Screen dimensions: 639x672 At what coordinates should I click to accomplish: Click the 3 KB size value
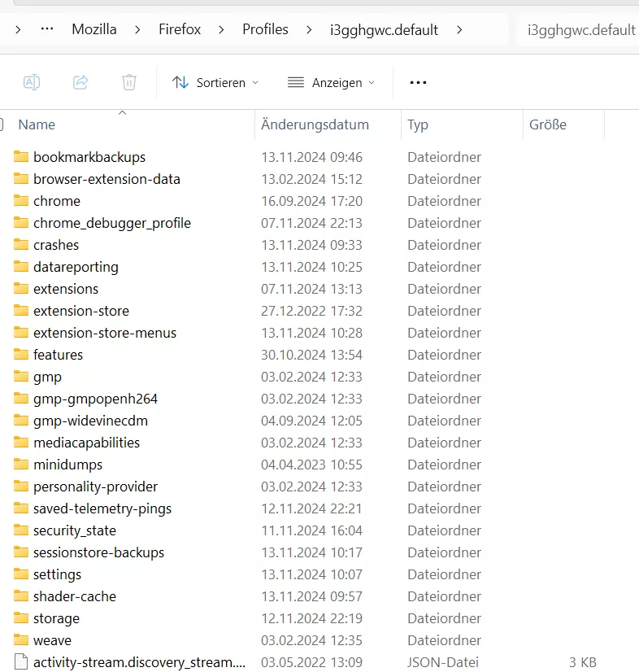click(x=583, y=662)
